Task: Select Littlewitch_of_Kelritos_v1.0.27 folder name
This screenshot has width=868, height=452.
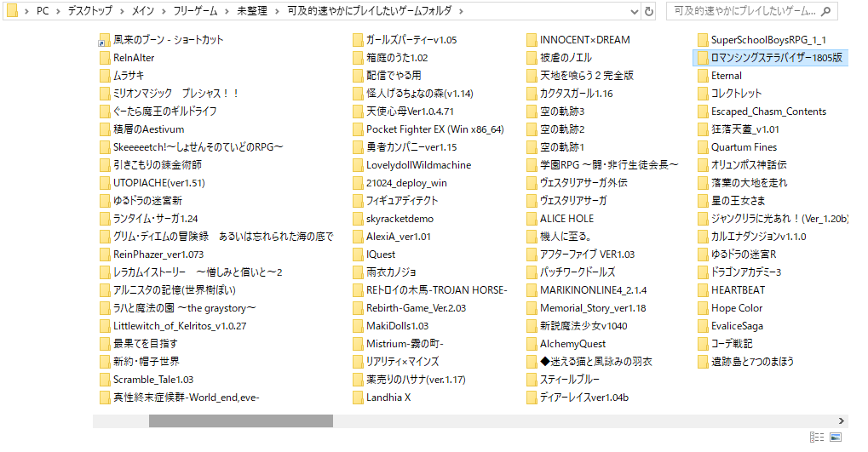Action: tap(180, 326)
